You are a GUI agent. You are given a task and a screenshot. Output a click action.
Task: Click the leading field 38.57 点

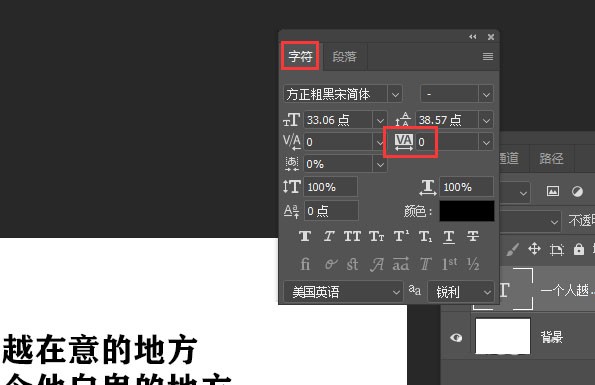point(447,120)
